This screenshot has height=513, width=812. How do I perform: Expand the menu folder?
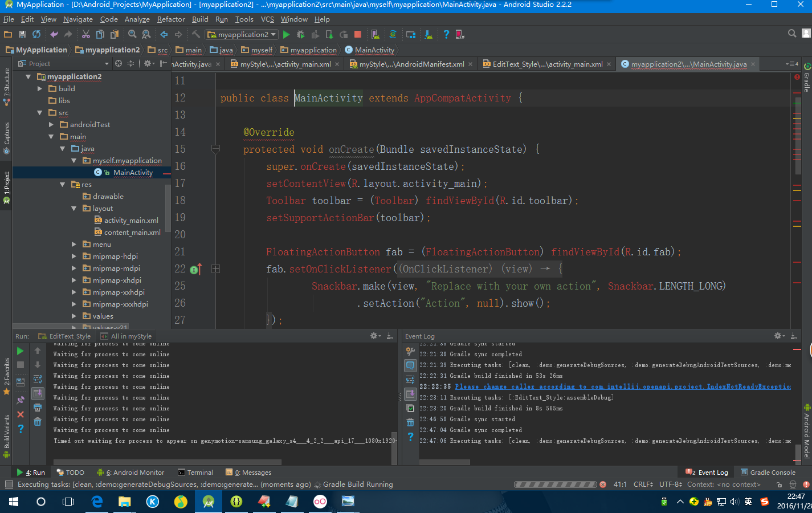[74, 244]
